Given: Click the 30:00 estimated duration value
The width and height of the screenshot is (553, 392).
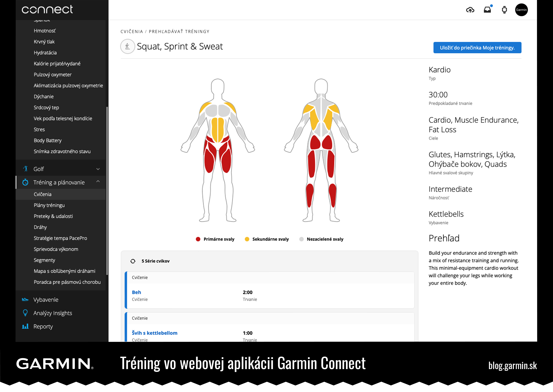Looking at the screenshot, I should 438,95.
